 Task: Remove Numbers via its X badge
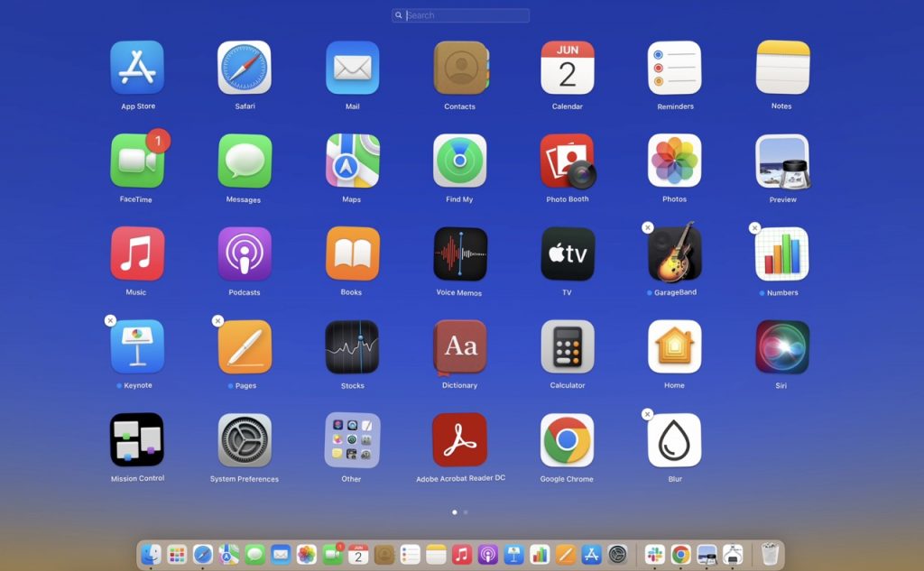(x=755, y=227)
